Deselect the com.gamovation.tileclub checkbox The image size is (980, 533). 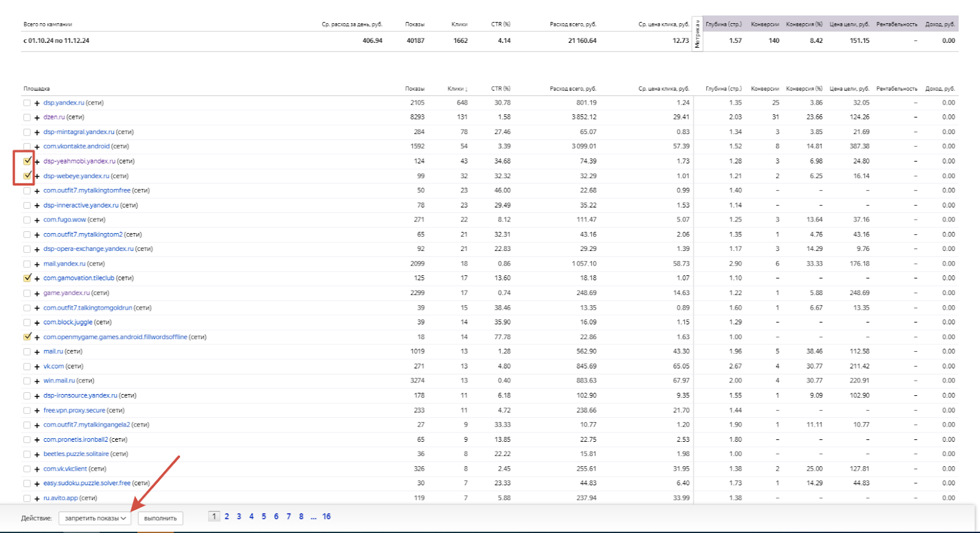coord(27,278)
